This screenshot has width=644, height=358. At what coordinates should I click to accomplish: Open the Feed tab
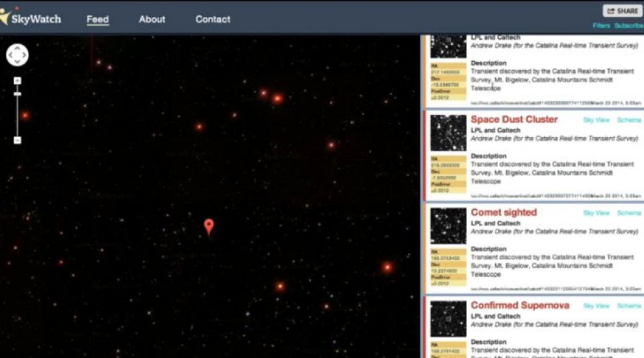pyautogui.click(x=98, y=19)
